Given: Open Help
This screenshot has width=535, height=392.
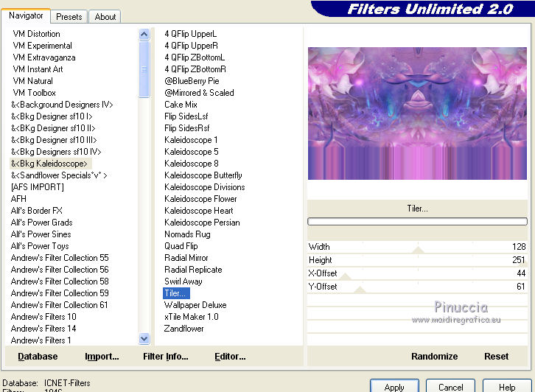Looking at the screenshot, I should (x=507, y=387).
